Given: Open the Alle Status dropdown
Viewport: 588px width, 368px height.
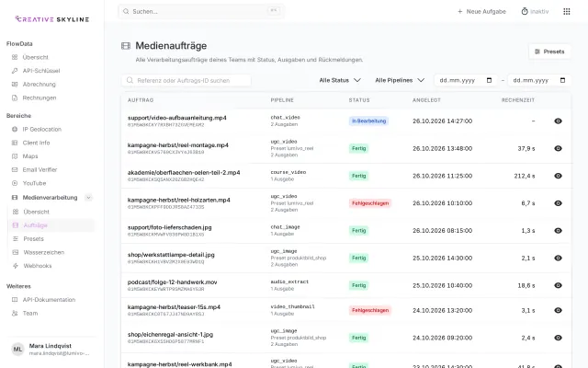Looking at the screenshot, I should [340, 80].
